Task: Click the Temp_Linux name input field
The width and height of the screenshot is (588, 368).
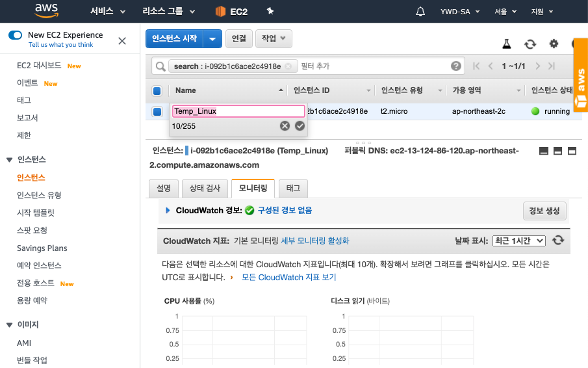Action: 238,111
